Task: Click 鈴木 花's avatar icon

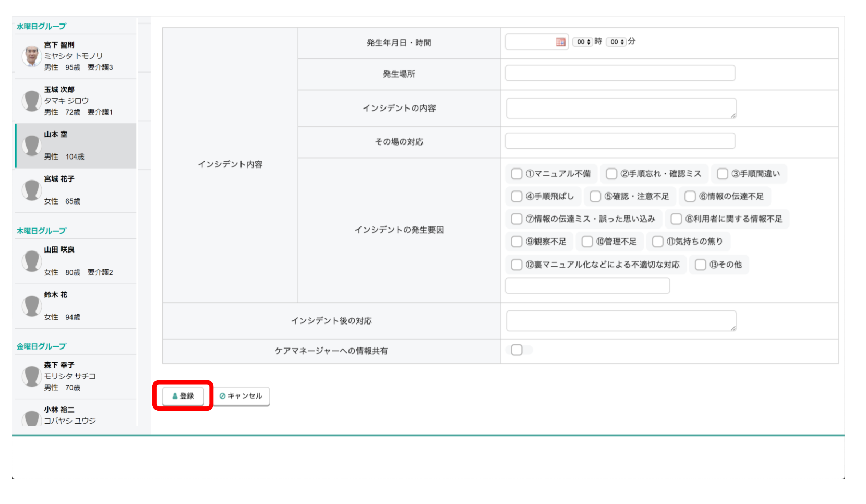Action: [x=32, y=306]
